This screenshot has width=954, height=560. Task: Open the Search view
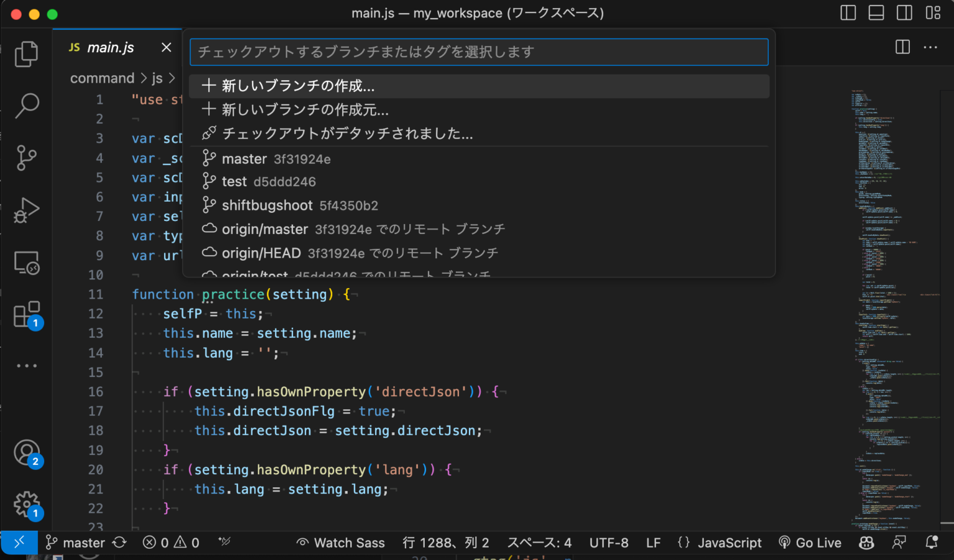[26, 106]
